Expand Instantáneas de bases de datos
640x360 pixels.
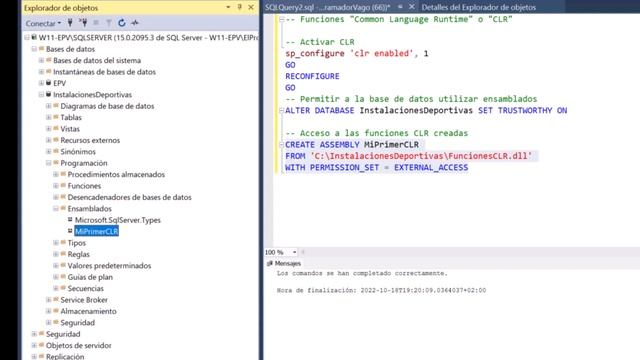coord(41,72)
